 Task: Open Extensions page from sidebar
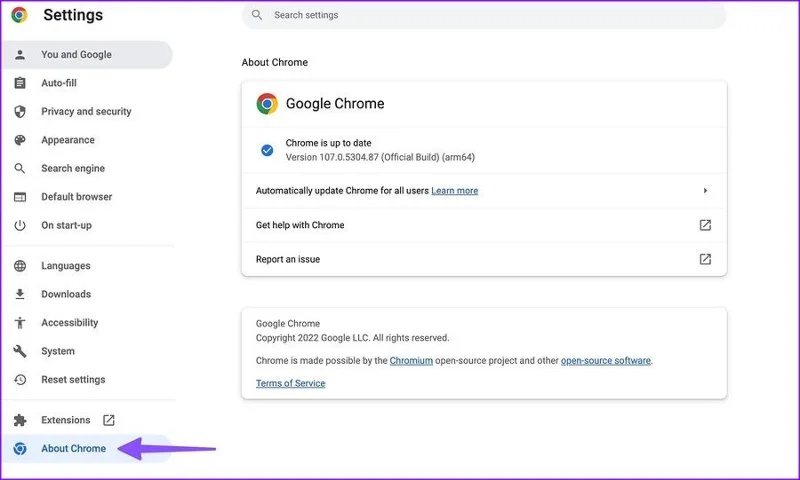point(87,420)
